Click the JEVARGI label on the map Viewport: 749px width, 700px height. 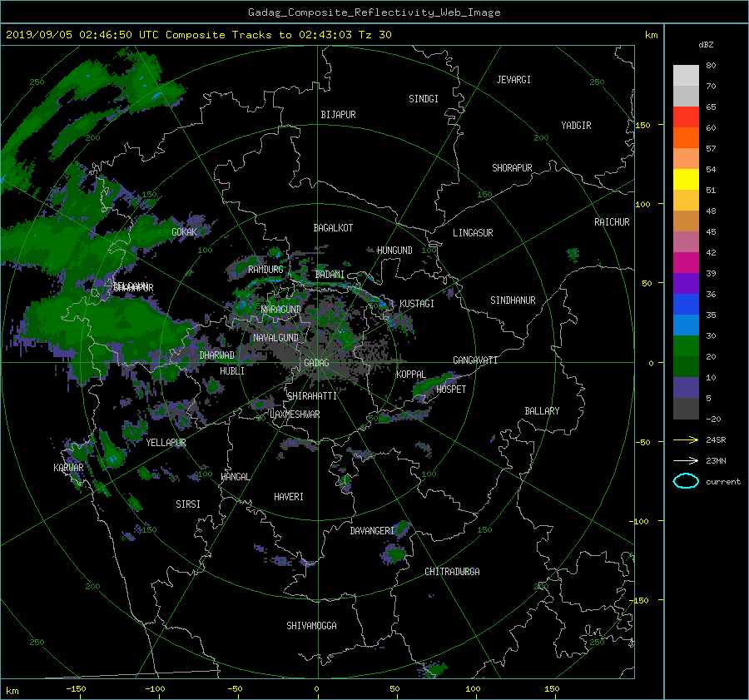point(513,80)
